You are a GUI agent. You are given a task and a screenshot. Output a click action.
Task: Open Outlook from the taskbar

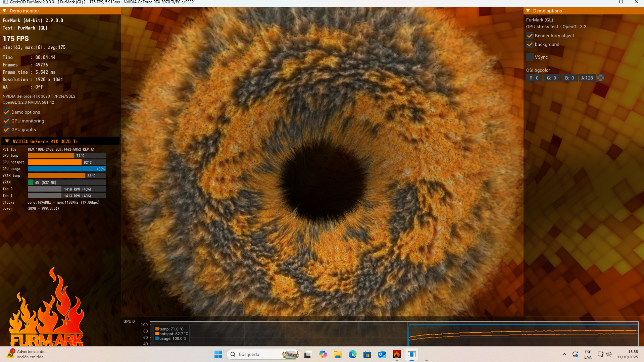point(382,354)
